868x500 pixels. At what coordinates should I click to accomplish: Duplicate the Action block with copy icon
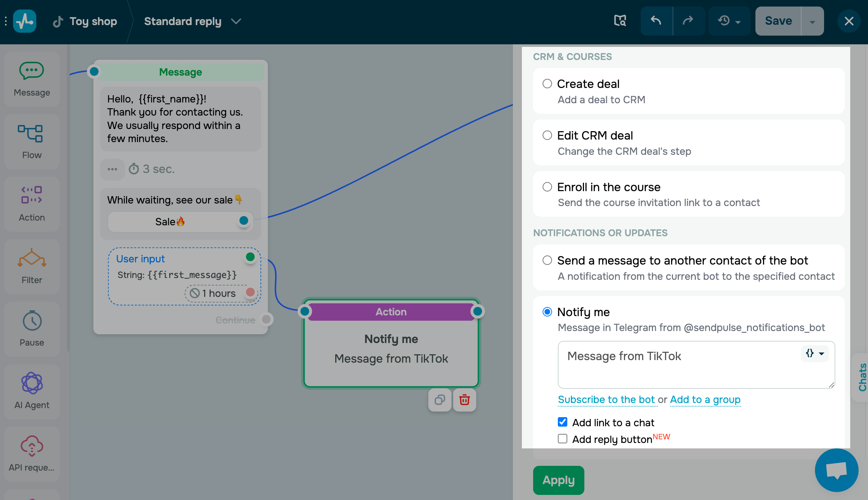tap(440, 400)
